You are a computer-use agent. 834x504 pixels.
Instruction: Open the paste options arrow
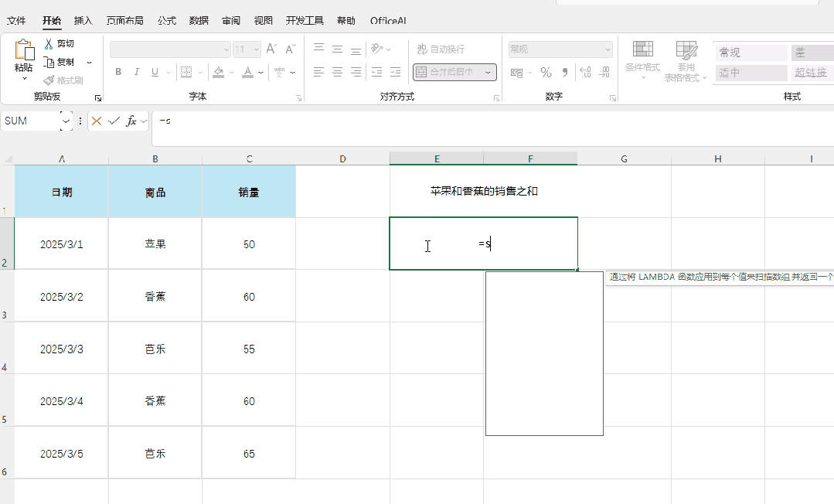tap(24, 79)
